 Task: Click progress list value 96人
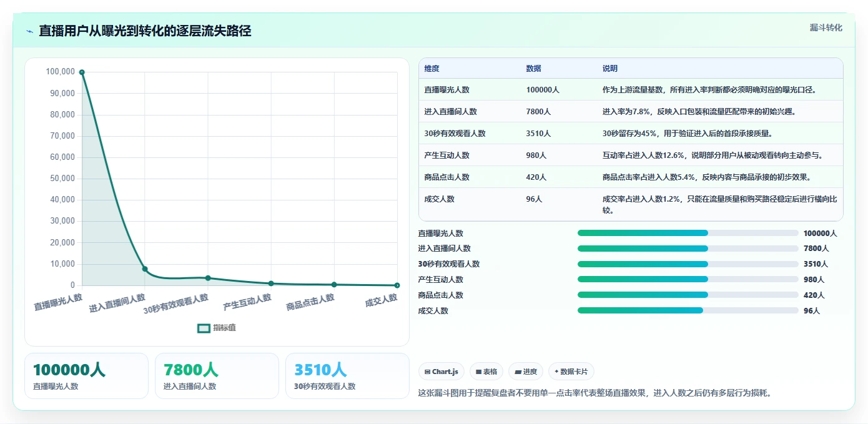[812, 310]
